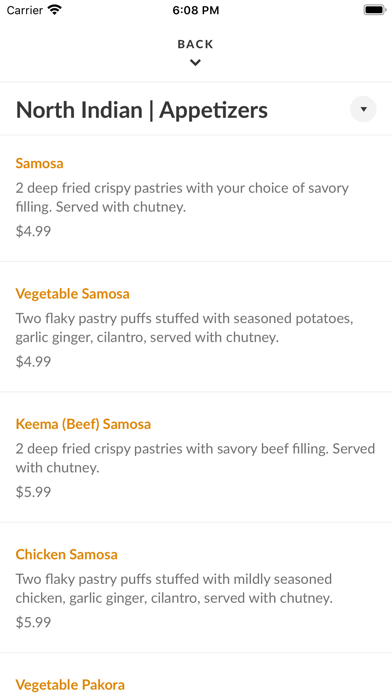Tap the BACK label at top
The image size is (392, 696).
tap(195, 44)
